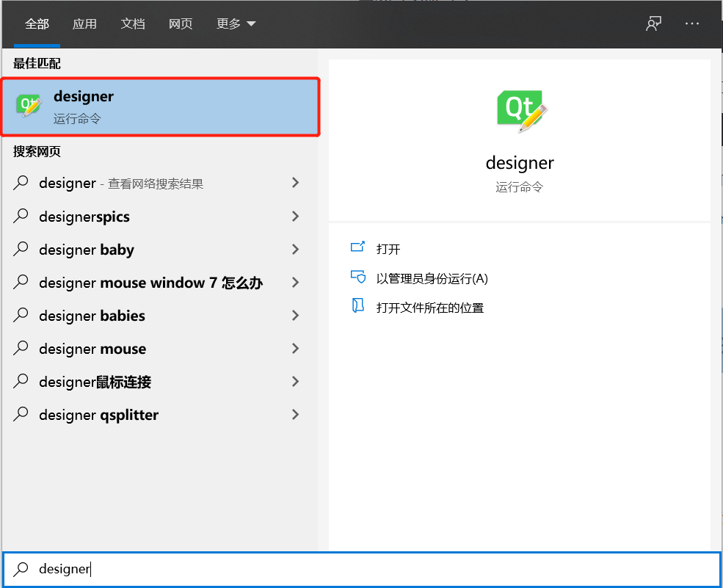Switch to the 全部 tab

[37, 23]
